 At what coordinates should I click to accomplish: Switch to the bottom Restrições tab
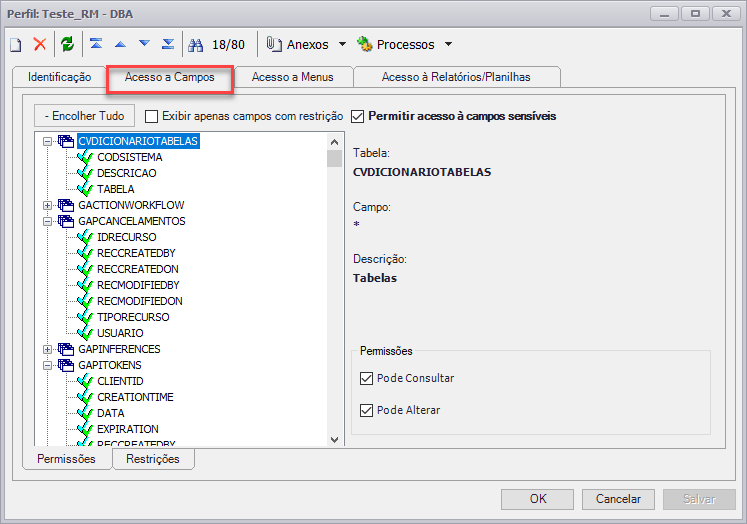coord(153,459)
